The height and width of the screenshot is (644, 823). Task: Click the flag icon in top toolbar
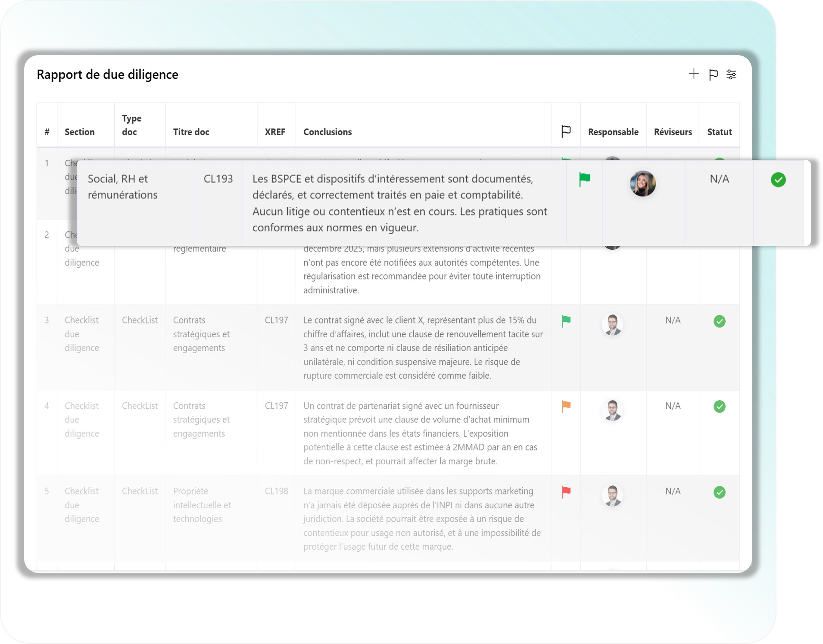coord(713,75)
